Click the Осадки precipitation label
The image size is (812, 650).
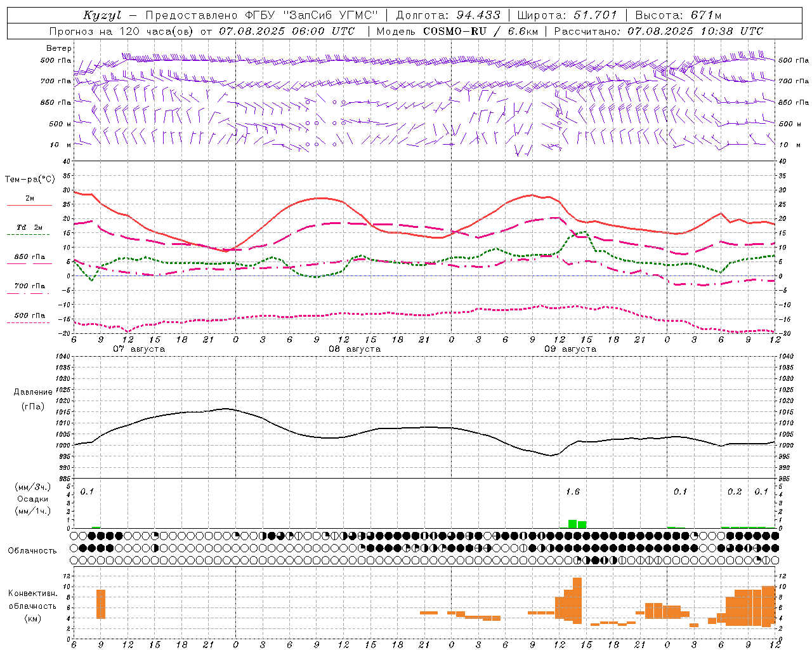point(32,499)
